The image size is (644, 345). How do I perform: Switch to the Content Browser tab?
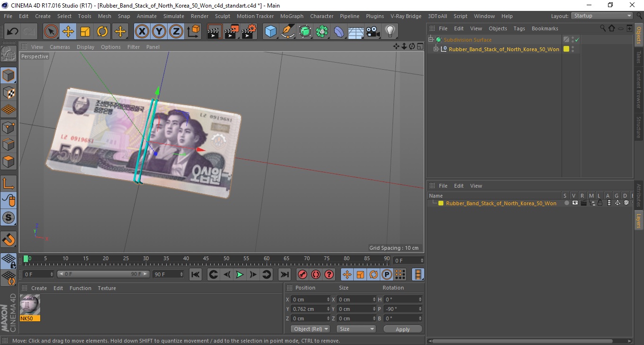click(639, 89)
